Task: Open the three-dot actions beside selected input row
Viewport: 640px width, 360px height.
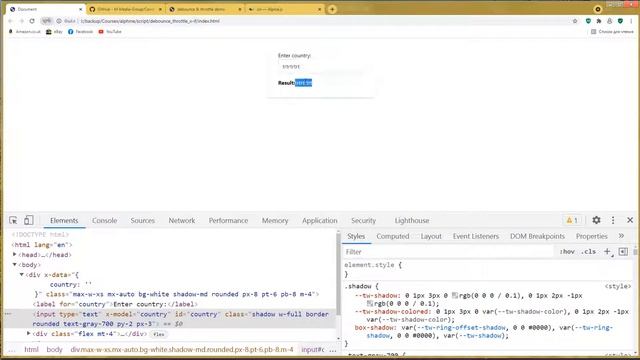Action: (8, 314)
